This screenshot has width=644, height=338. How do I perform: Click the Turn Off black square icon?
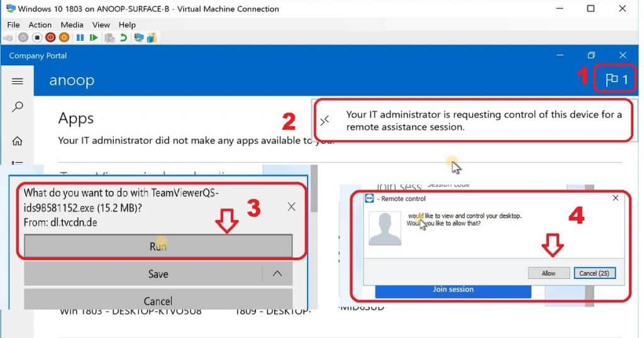click(36, 38)
